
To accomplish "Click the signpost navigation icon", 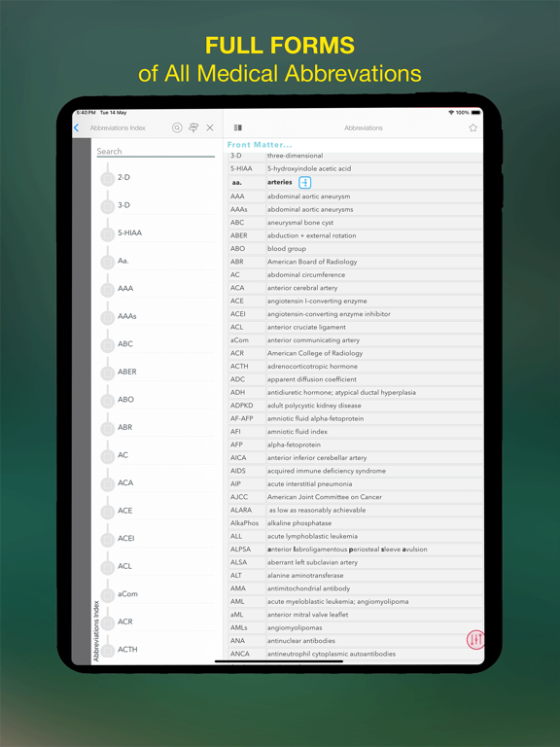I will [193, 127].
